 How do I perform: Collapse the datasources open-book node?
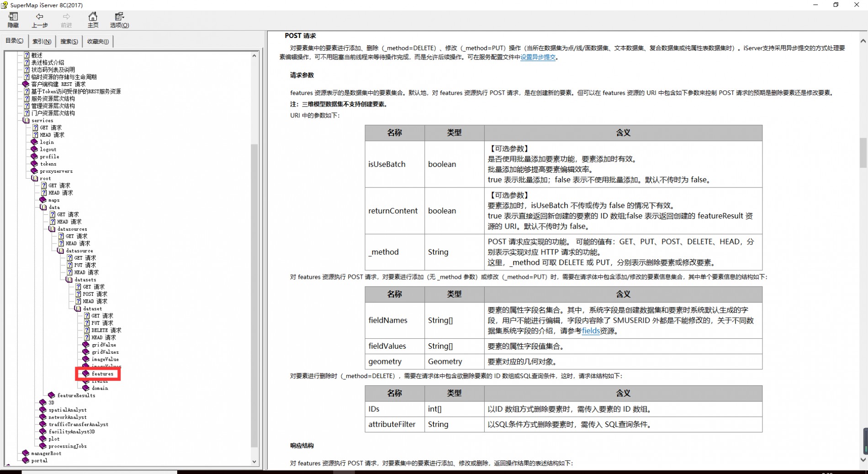coord(52,229)
